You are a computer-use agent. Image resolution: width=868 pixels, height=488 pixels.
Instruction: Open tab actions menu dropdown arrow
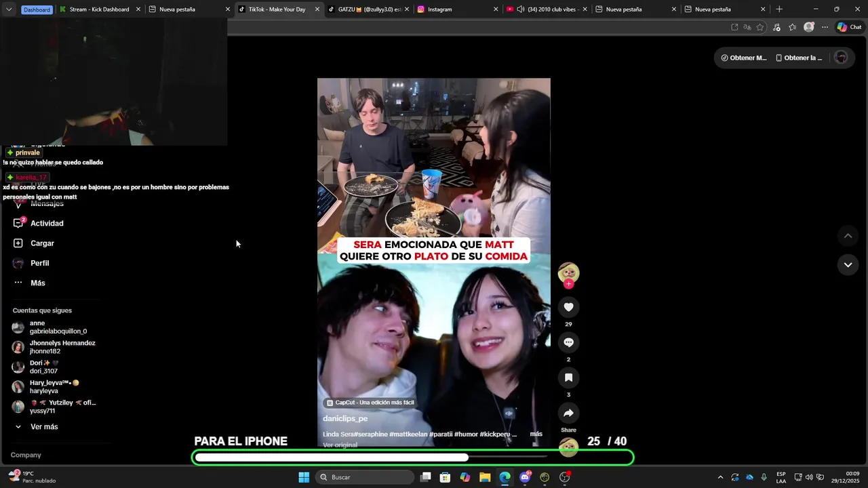[x=9, y=9]
